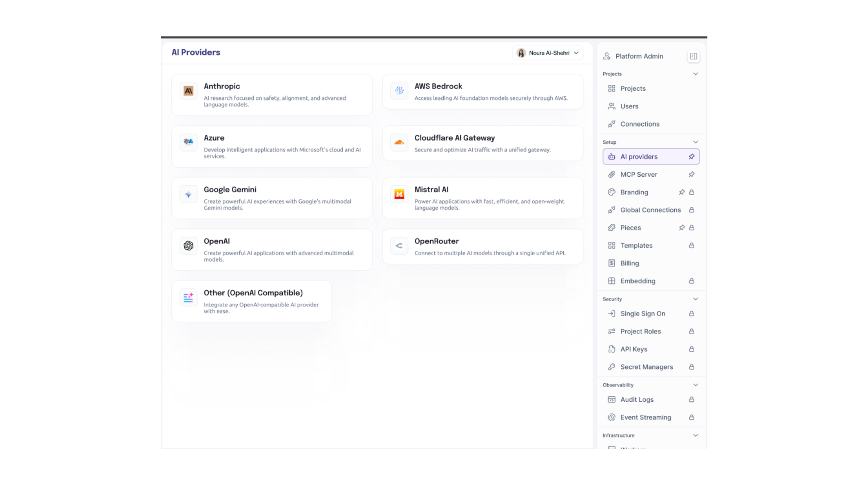The image size is (868, 485).
Task: Select the Other (OpenAI Compatible) provider name
Action: pyautogui.click(x=253, y=293)
